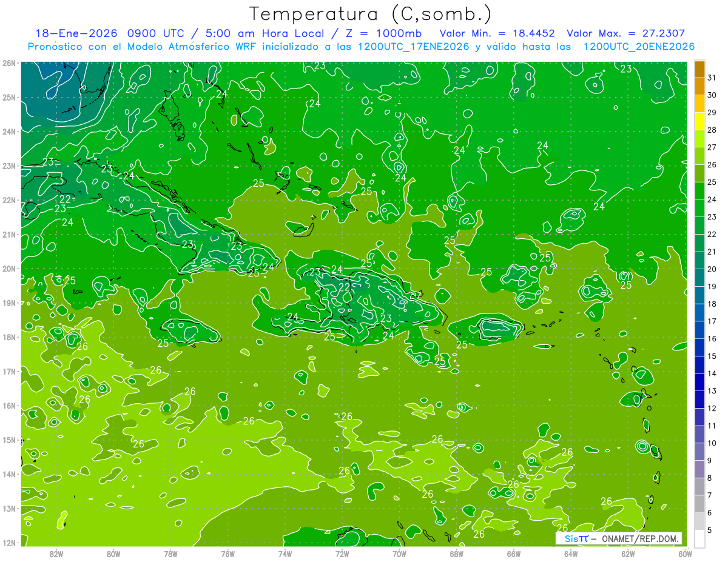Click the '25N' latitude axis label

click(x=9, y=97)
